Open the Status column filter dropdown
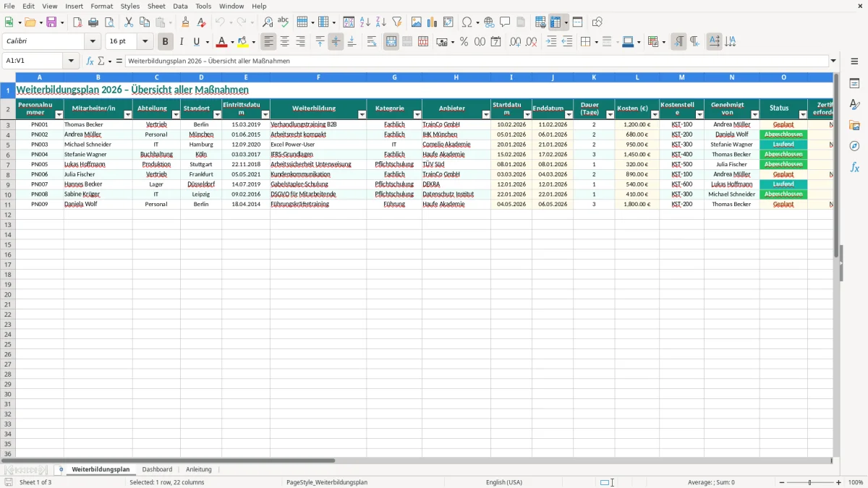The height and width of the screenshot is (488, 868). click(x=803, y=115)
